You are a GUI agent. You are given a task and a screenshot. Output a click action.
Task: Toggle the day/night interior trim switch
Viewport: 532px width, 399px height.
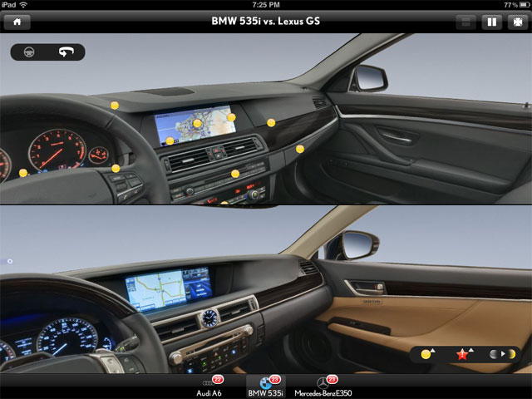tap(502, 353)
